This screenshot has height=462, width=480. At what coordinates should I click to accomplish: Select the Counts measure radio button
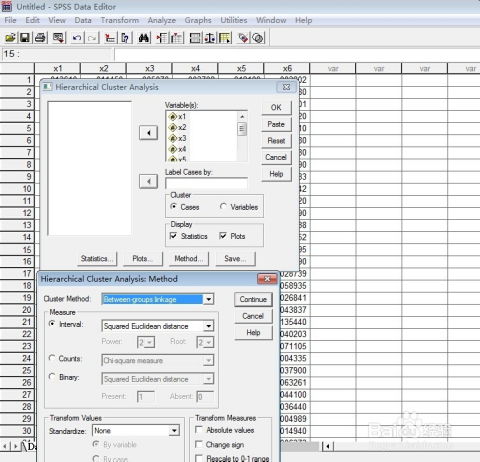pyautogui.click(x=52, y=358)
